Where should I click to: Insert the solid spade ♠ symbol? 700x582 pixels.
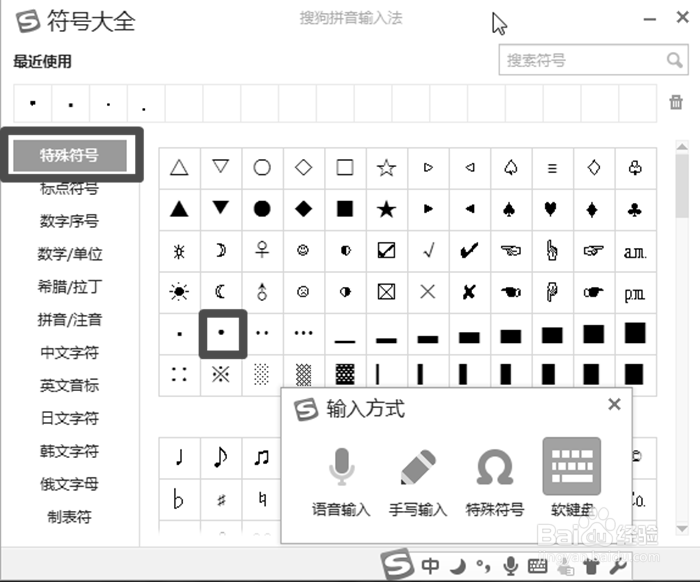coord(511,209)
